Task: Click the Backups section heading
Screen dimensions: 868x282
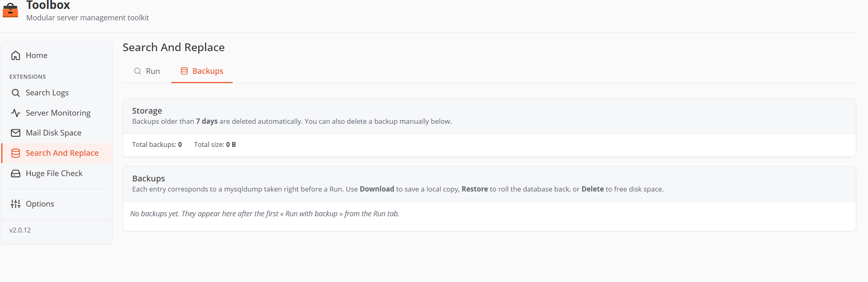Action: pos(149,179)
